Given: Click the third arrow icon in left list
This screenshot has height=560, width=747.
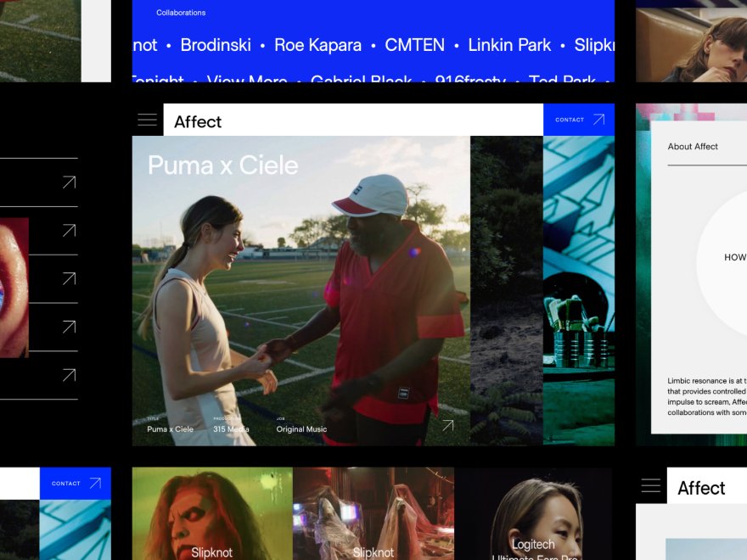Looking at the screenshot, I should [x=70, y=278].
